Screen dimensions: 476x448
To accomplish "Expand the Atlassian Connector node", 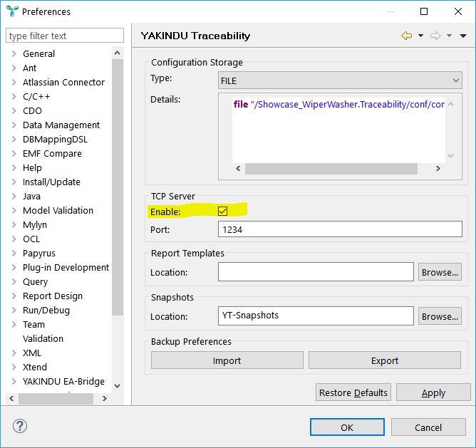I will [x=14, y=82].
